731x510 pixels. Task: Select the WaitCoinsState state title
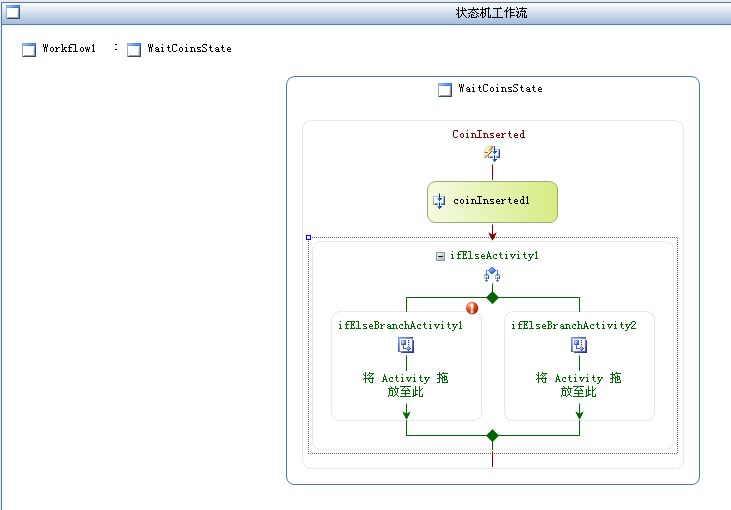point(500,89)
